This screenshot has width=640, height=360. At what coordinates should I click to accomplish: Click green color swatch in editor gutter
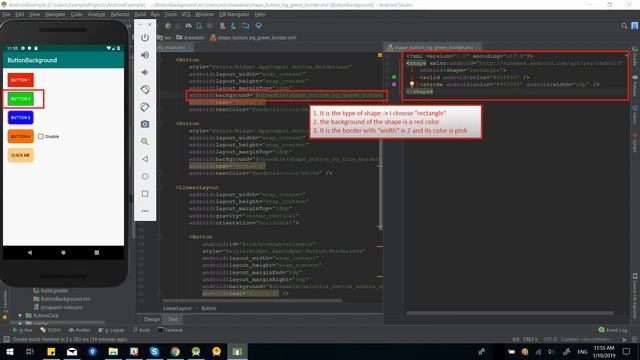[394, 77]
